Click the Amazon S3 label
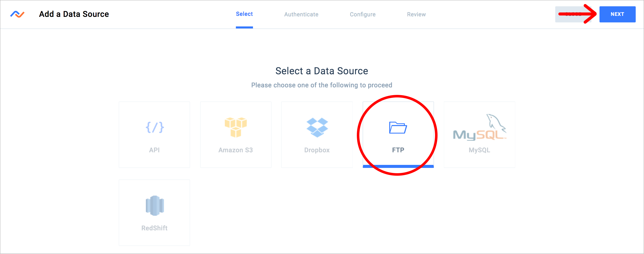This screenshot has width=644, height=254. point(236,150)
